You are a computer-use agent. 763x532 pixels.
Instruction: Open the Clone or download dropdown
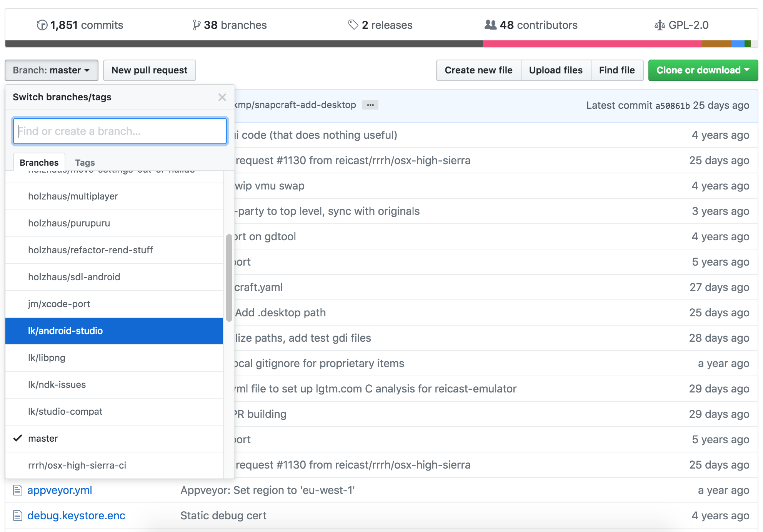703,70
